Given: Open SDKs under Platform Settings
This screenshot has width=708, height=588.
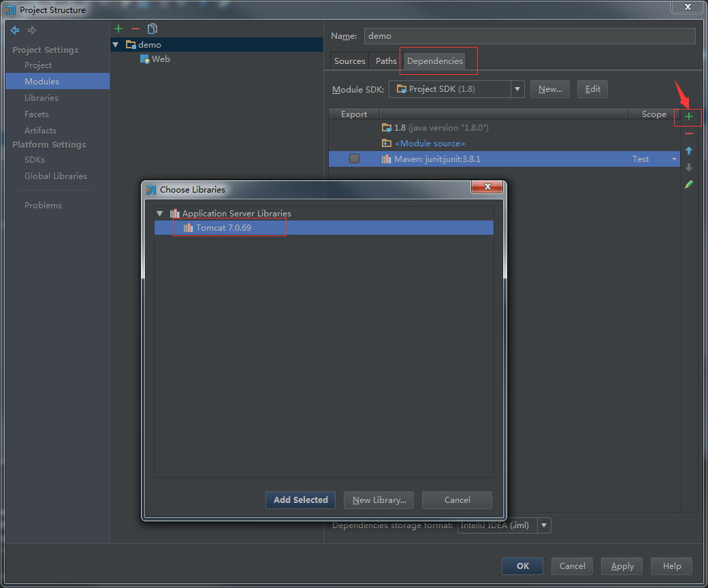Looking at the screenshot, I should 34,160.
